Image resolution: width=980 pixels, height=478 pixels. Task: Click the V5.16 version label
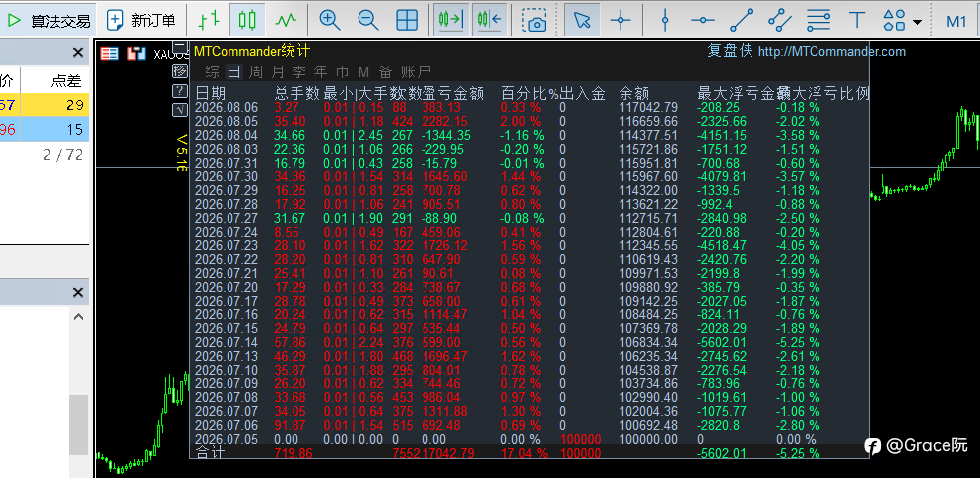pos(182,154)
